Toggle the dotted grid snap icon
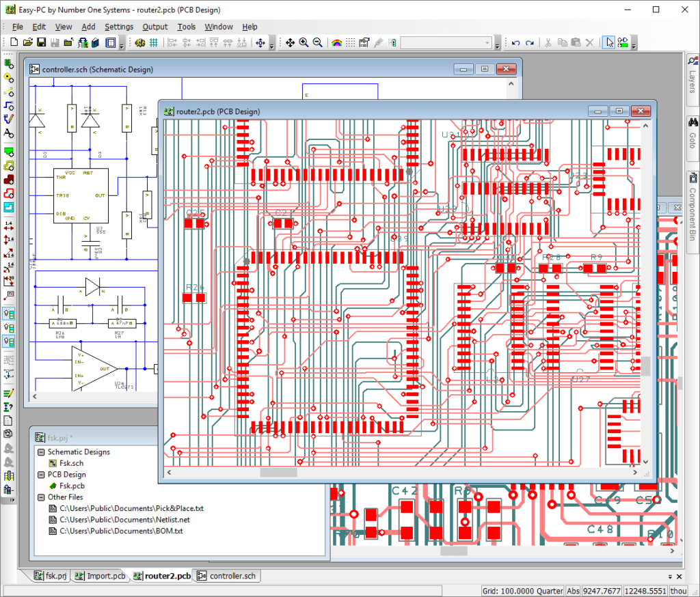Image resolution: width=700 pixels, height=597 pixels. 351,42
